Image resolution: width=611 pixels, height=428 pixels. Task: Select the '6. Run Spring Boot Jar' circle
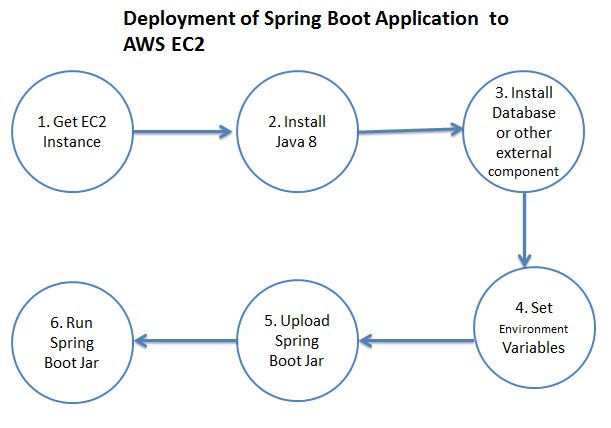[x=72, y=342]
